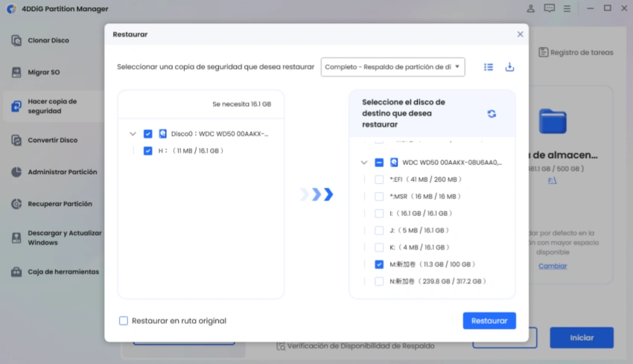Uncheck the Disco0 WDC WD50 source checkbox
This screenshot has width=633, height=364.
point(147,133)
